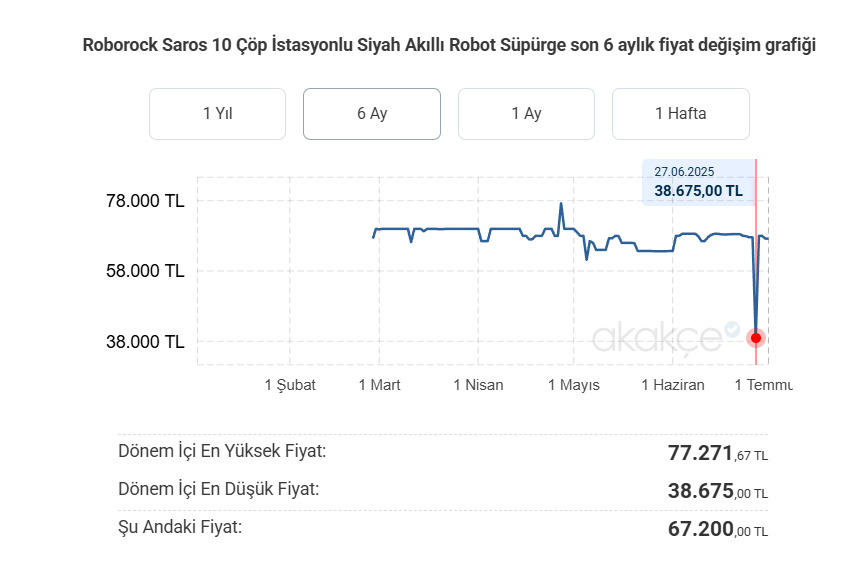The width and height of the screenshot is (847, 567).
Task: Click the 1 Haziran axis label
Action: coord(673,385)
